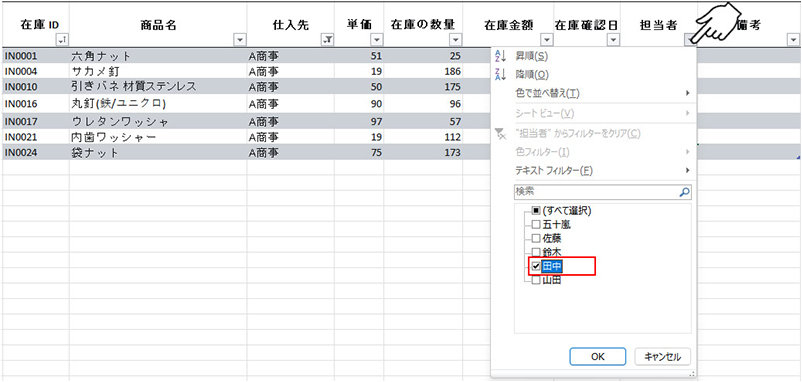The width and height of the screenshot is (802, 382).
Task: Check the 五十嵐 checkbox
Action: [x=536, y=224]
